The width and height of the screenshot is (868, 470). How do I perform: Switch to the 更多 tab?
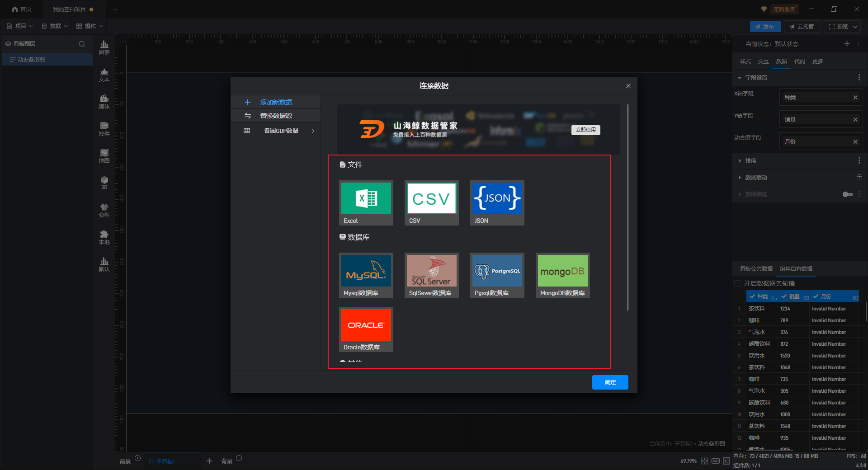(x=818, y=61)
